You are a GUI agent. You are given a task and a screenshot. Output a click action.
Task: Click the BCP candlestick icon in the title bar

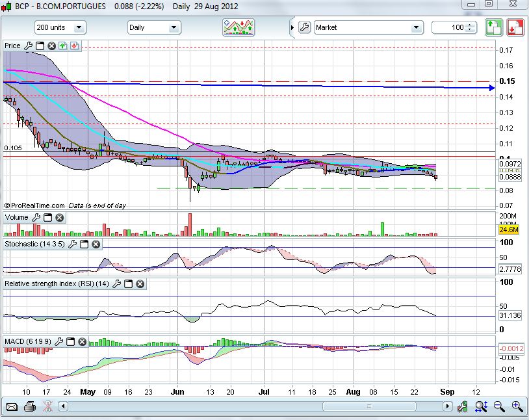[6, 7]
